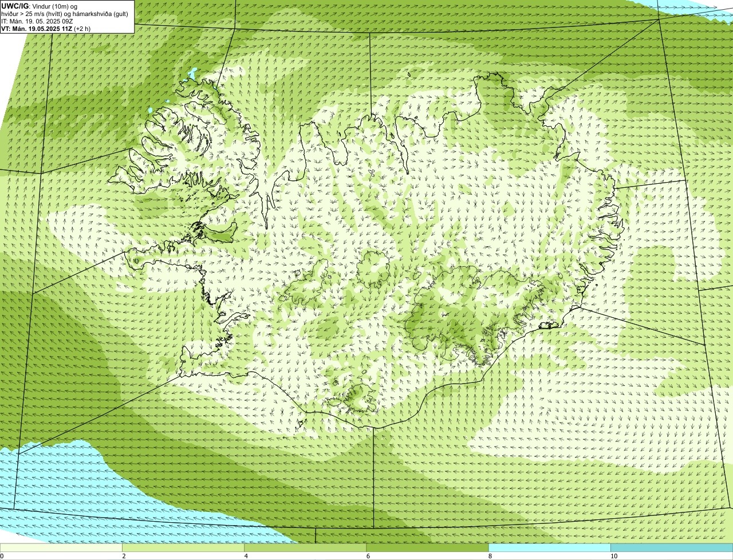733x560 pixels.
Task: Click the 'VT: Mán. 19.05.2025 11Z (+2 h)' line
Action: [x=46, y=28]
